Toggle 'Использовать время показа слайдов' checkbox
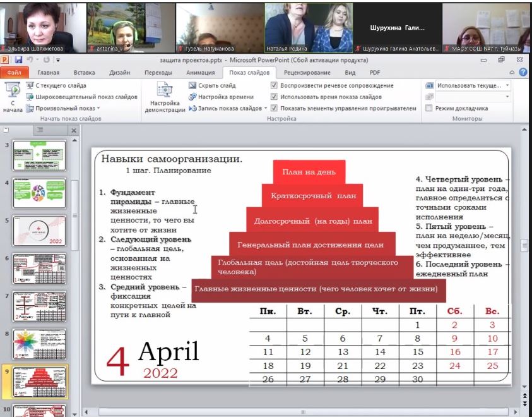Screen dimensions: 532x417 click(274, 97)
